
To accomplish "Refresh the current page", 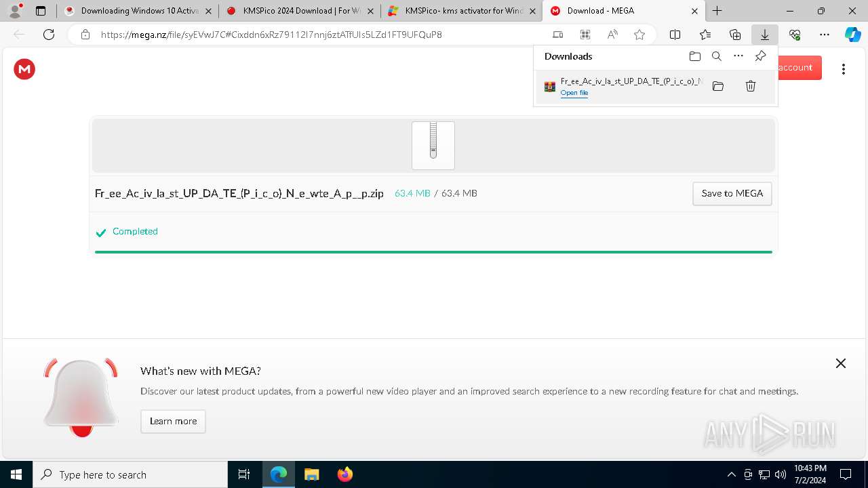I will click(x=49, y=35).
